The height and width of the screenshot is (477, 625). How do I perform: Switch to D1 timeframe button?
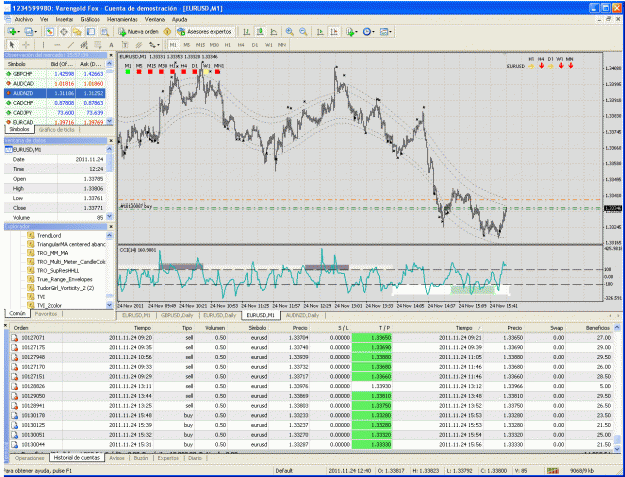pyautogui.click(x=255, y=45)
